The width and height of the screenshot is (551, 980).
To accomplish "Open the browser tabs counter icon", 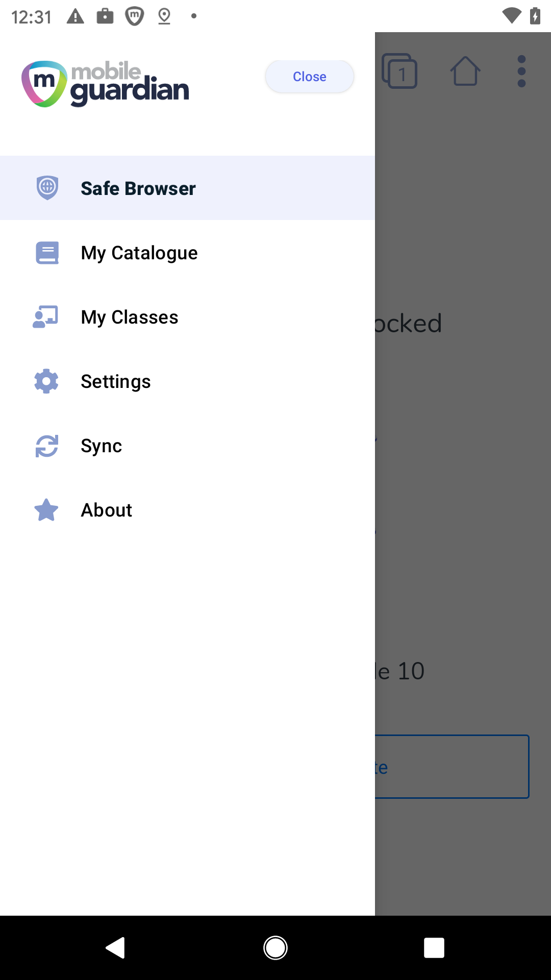I will tap(399, 71).
